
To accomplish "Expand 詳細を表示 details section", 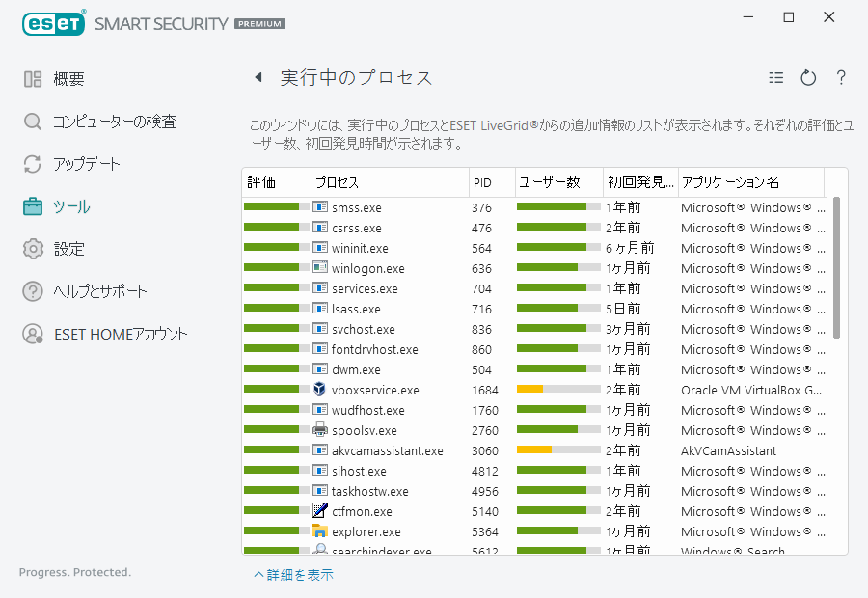I will pos(293,575).
